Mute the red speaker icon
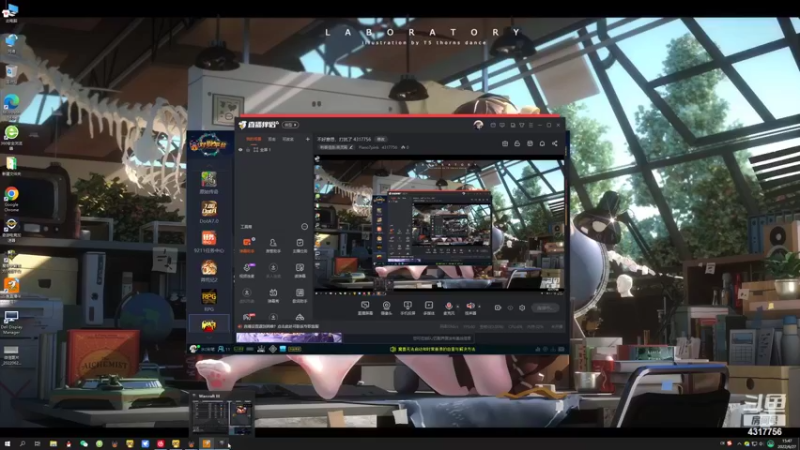This screenshot has height=450, width=800. click(470, 306)
